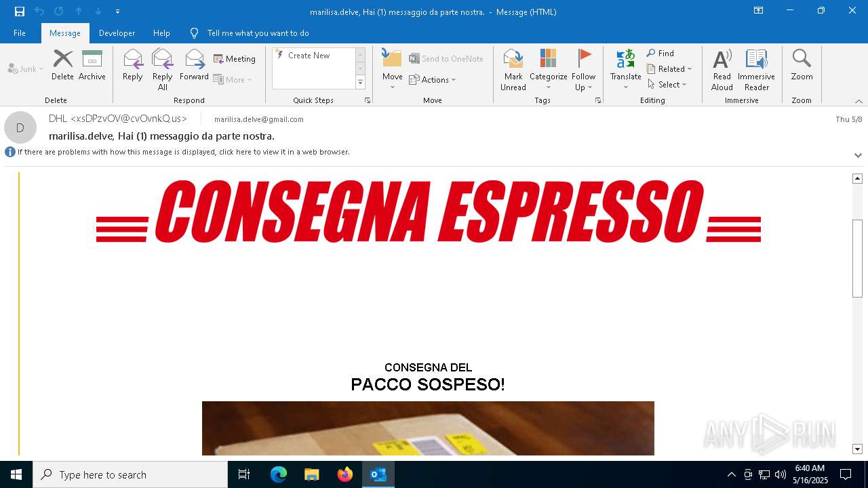Screen dimensions: 868x488
Task: Open the Zoom dialog
Action: pos(802,66)
